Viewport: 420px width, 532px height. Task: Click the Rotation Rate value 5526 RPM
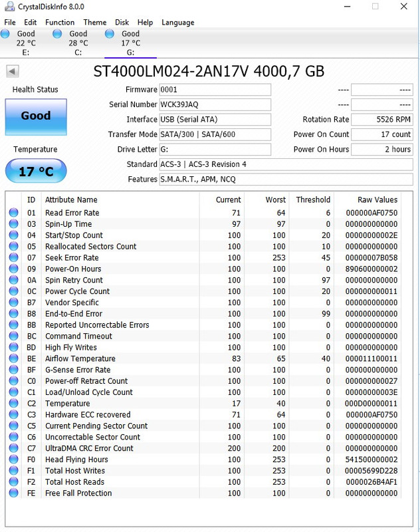[382, 120]
